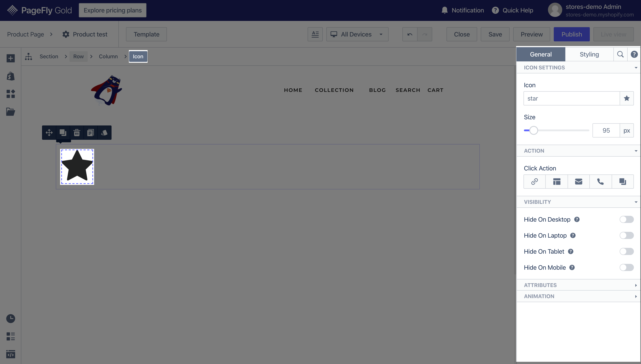Open inspector help question mark
The image size is (641, 364).
point(634,54)
